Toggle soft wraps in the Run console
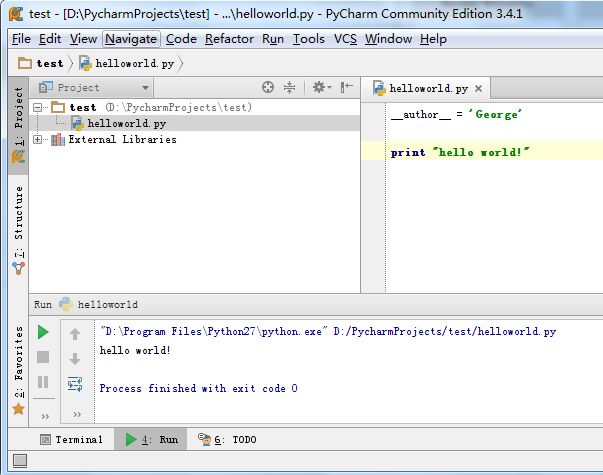 (75, 384)
